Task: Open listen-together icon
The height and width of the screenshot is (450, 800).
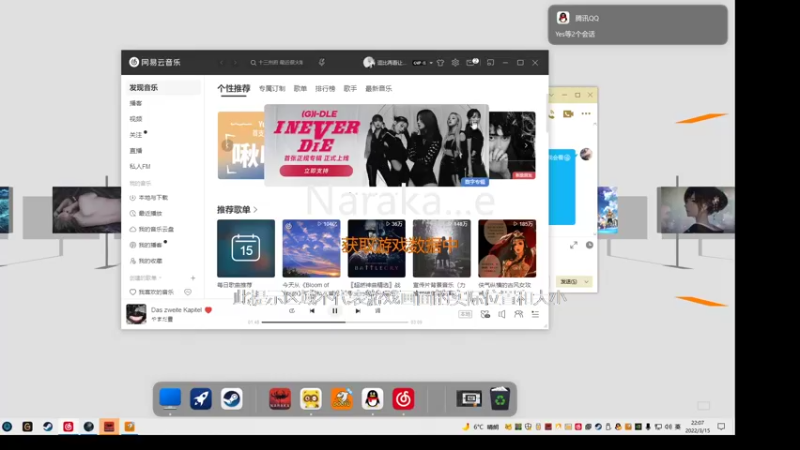Action: (x=518, y=314)
